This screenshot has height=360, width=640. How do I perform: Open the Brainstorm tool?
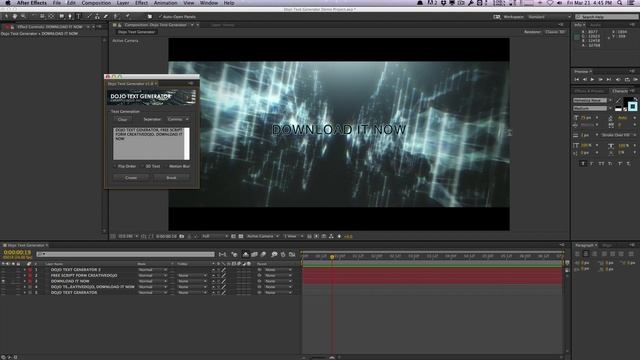(274, 254)
